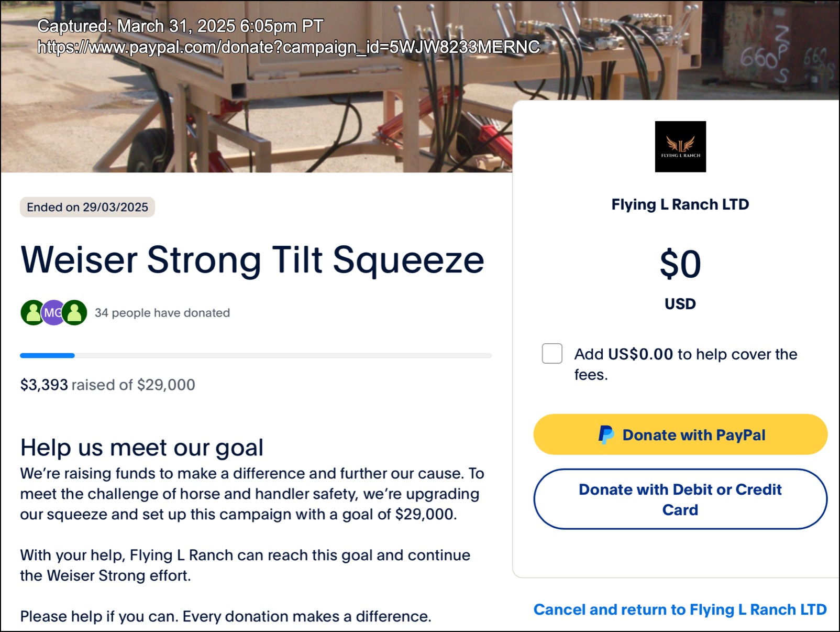Click the Flying L Ranch LTD heading
Viewport: 840px width, 632px height.
[x=680, y=204]
